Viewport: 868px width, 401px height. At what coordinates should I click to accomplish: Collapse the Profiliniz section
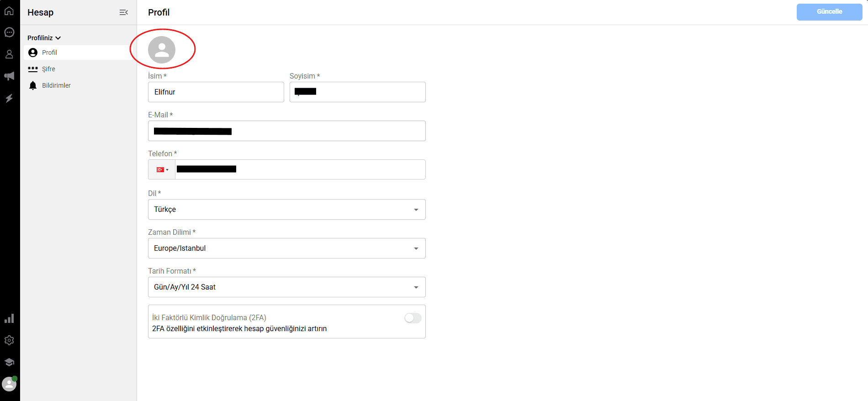click(44, 38)
